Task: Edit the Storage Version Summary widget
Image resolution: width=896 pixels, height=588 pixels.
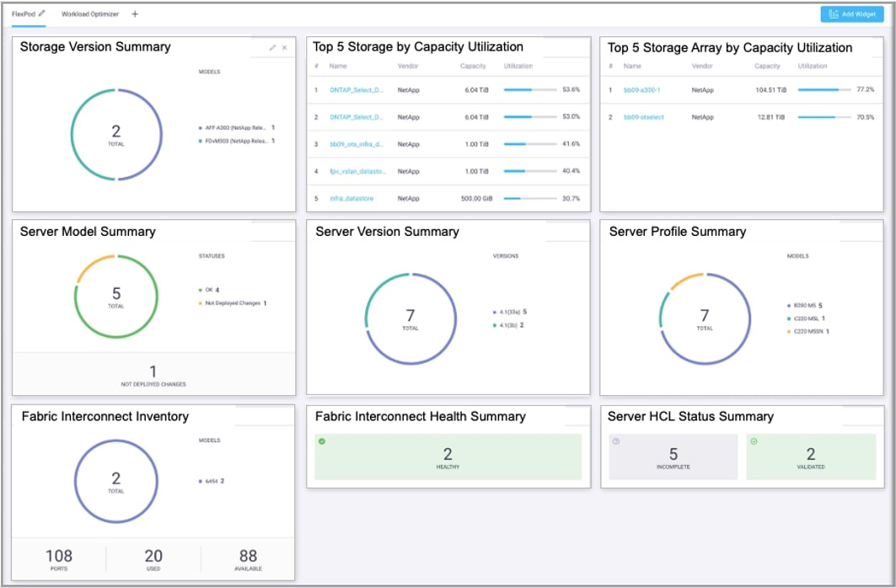Action: coord(272,48)
